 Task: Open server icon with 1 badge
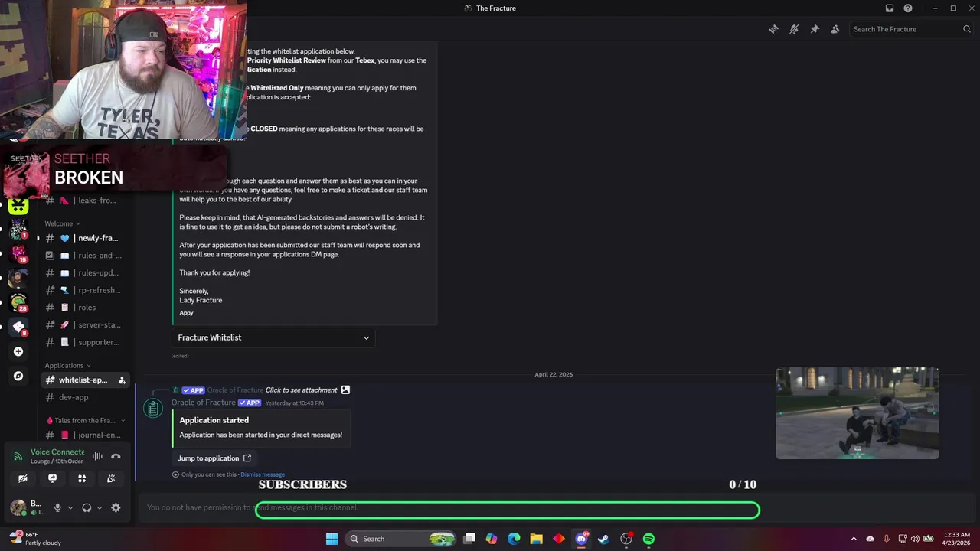coord(18,229)
